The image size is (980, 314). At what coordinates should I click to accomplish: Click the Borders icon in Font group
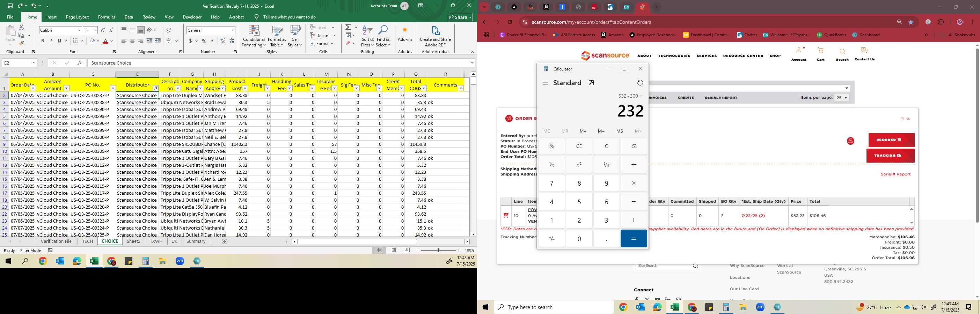pyautogui.click(x=76, y=41)
